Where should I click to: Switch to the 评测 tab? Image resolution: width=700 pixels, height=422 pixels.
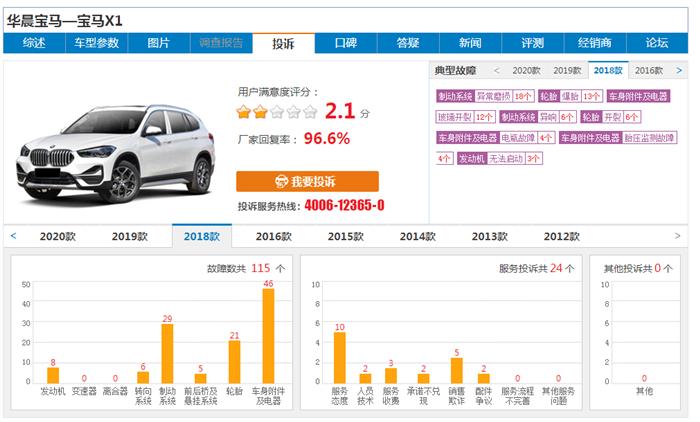click(x=533, y=43)
